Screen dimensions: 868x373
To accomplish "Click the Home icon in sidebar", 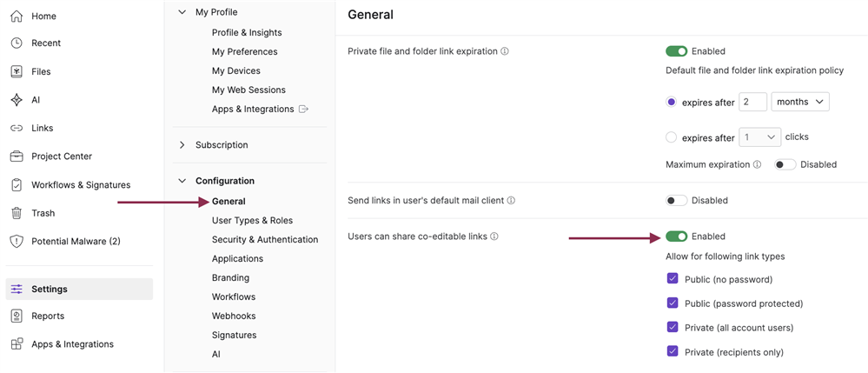I will 17,16.
